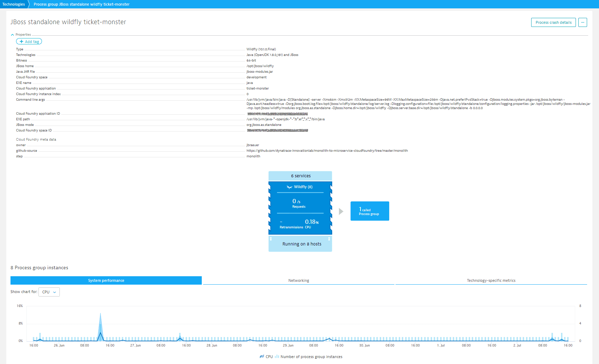Image resolution: width=599 pixels, height=364 pixels.
Task: Click the Wildfly (8) process icon
Action: (x=289, y=187)
